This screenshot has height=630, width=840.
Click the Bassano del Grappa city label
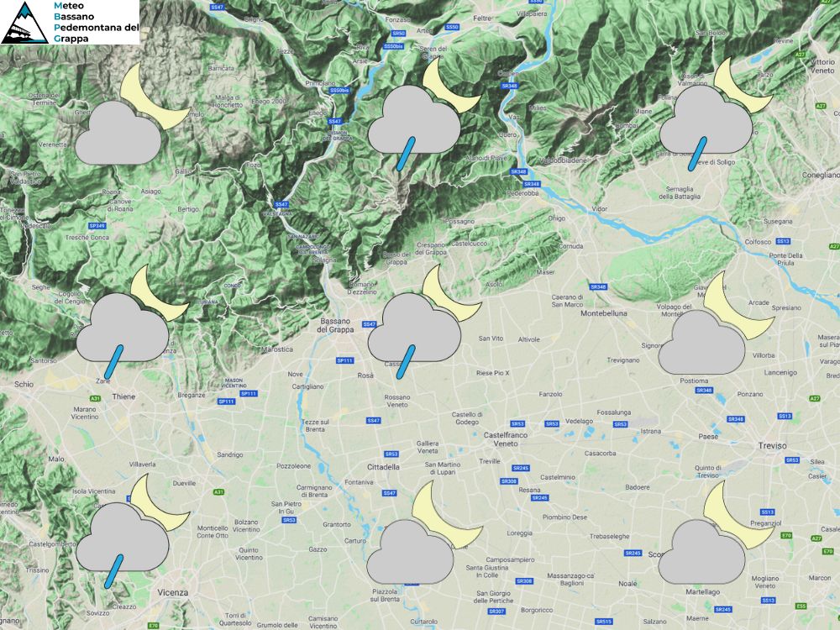(x=335, y=325)
